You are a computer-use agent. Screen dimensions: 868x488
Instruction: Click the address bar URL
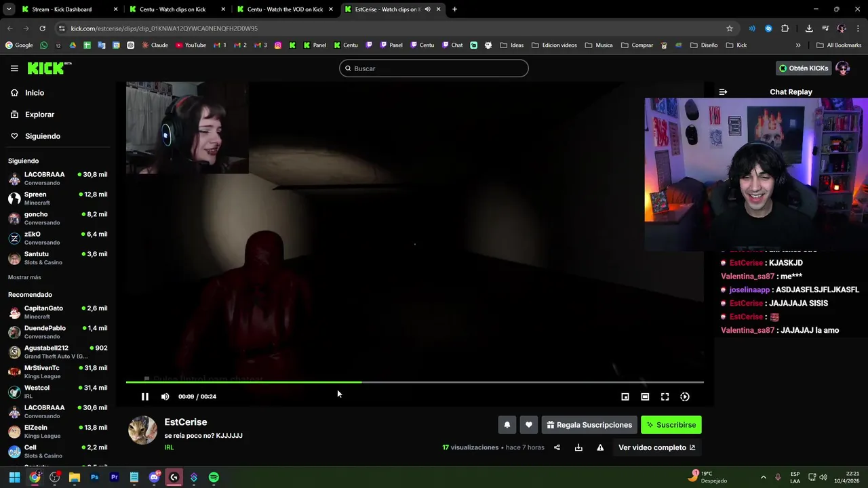pyautogui.click(x=164, y=28)
